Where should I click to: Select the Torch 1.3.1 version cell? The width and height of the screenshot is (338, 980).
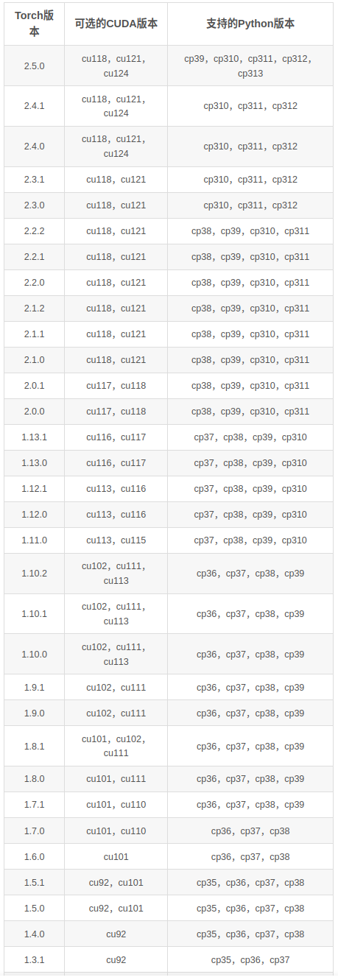[34, 960]
